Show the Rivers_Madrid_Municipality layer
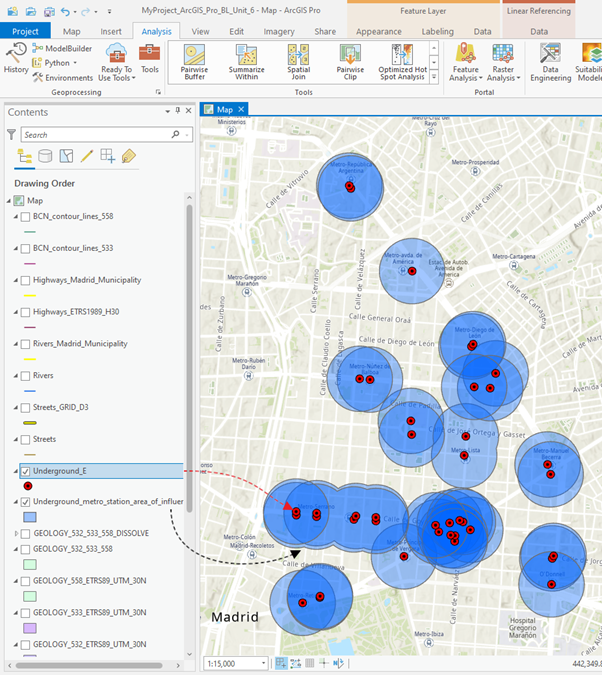 coord(25,344)
